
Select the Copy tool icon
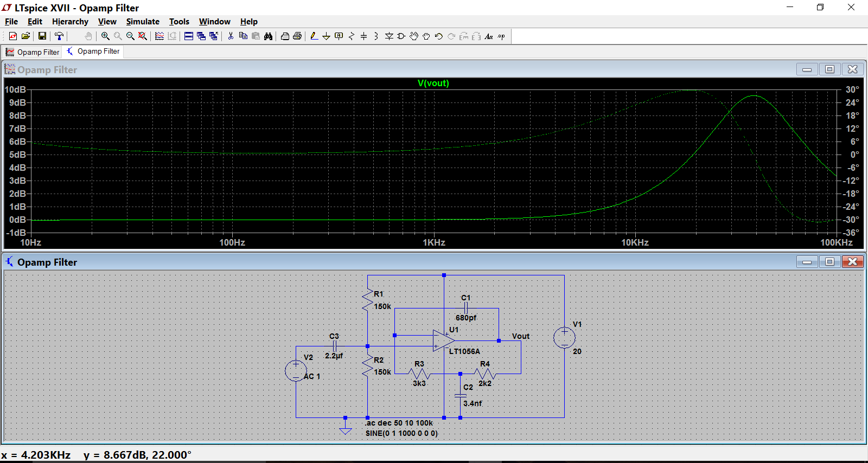point(243,36)
